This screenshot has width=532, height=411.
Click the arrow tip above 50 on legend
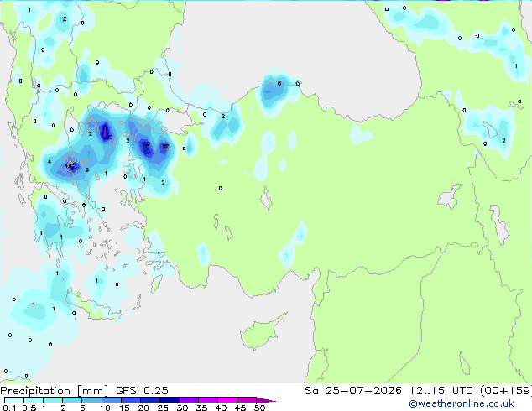pyautogui.click(x=266, y=400)
